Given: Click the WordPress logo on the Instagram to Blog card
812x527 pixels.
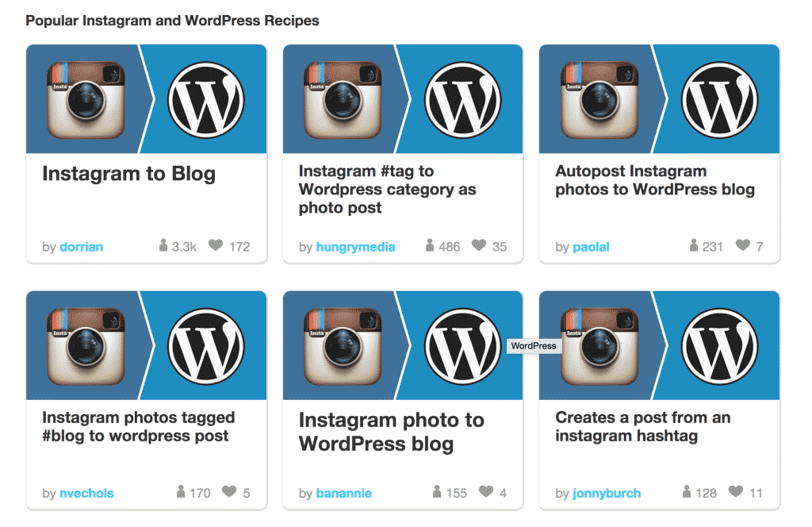Looking at the screenshot, I should (x=206, y=100).
